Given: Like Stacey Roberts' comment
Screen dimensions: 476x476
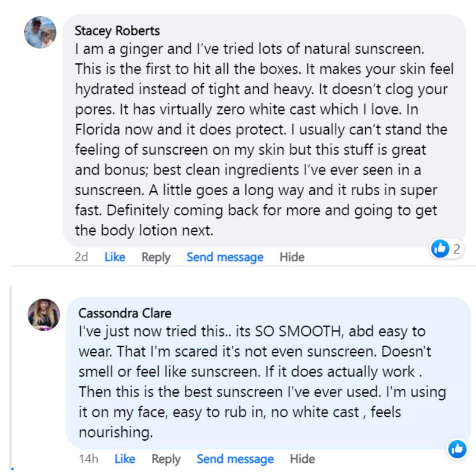Looking at the screenshot, I should click(115, 257).
